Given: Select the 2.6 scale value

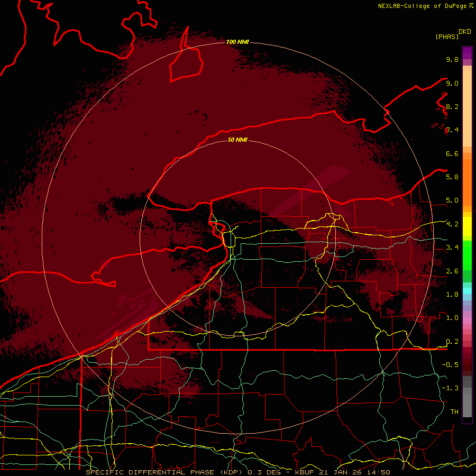Looking at the screenshot, I should pos(452,271).
